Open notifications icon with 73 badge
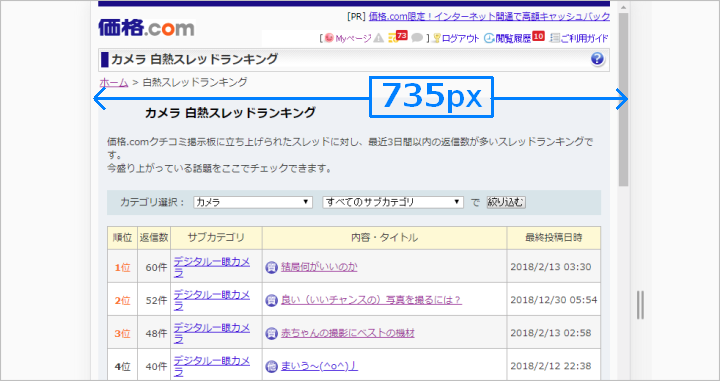This screenshot has width=720, height=381. [398, 37]
